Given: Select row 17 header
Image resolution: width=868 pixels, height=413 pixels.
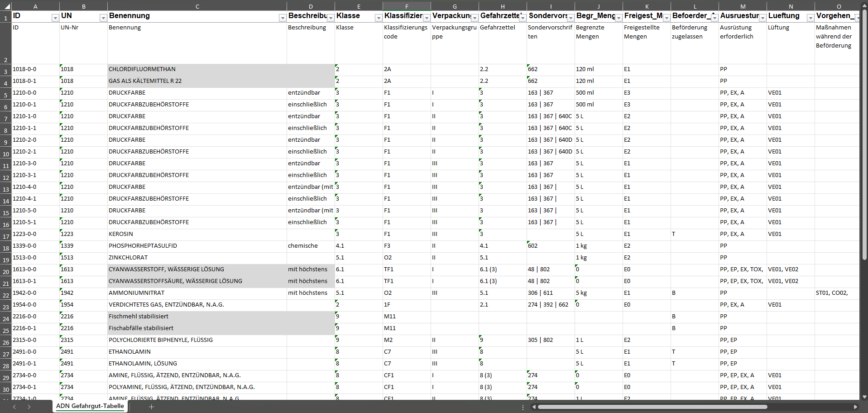Looking at the screenshot, I should pyautogui.click(x=6, y=236).
